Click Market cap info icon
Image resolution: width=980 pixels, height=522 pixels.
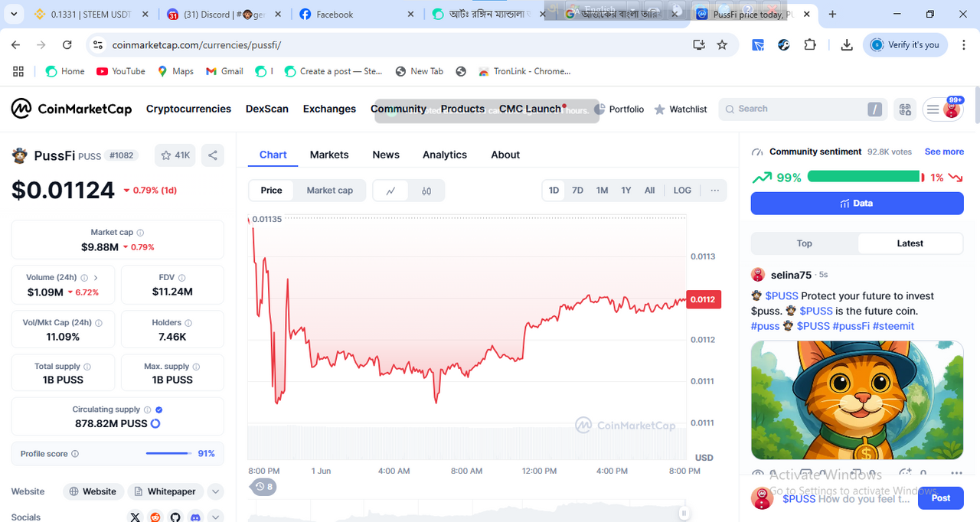tap(140, 233)
